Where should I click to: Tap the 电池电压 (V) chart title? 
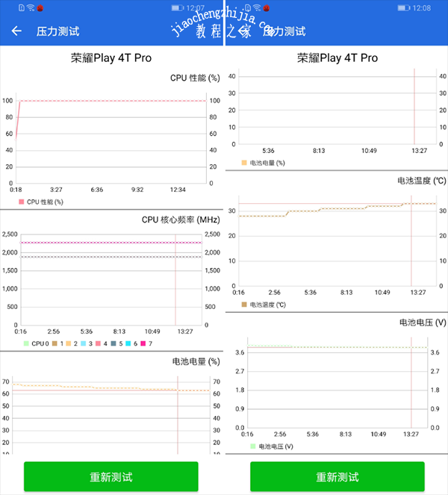423,323
